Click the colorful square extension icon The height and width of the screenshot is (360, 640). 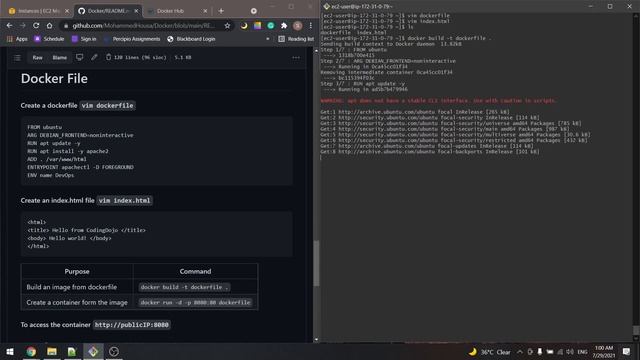pyautogui.click(x=258, y=25)
